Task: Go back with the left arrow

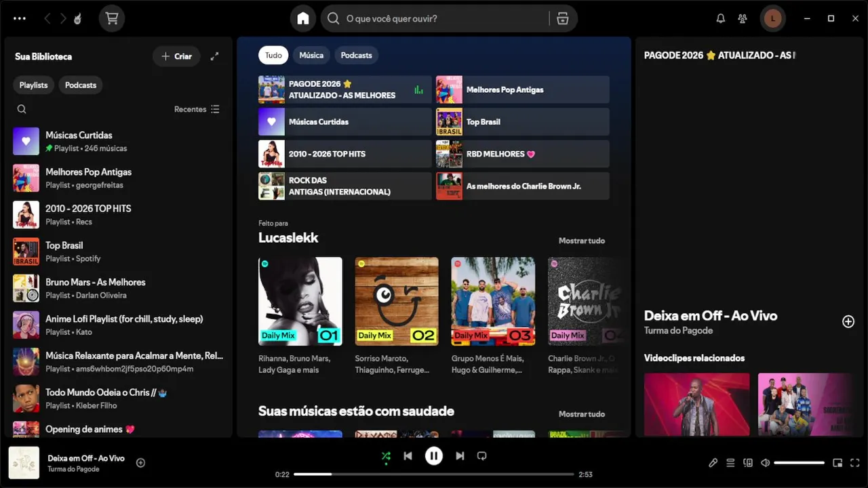Action: [47, 18]
